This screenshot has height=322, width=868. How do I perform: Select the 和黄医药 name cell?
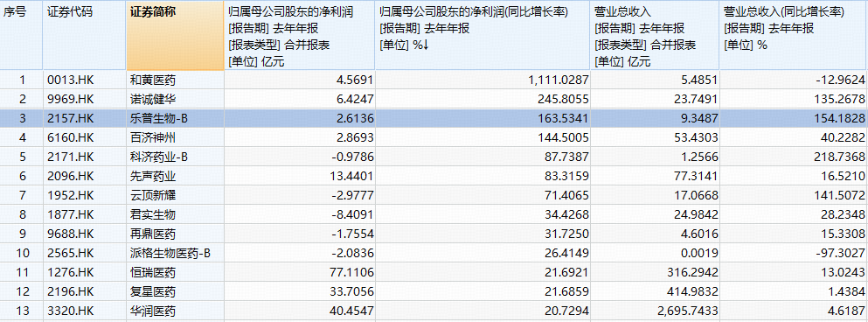[152, 80]
